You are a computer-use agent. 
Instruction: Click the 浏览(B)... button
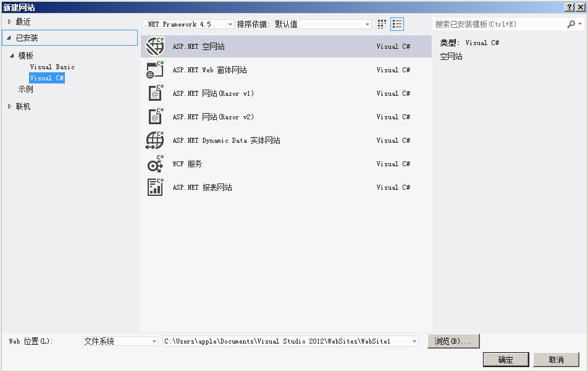453,341
